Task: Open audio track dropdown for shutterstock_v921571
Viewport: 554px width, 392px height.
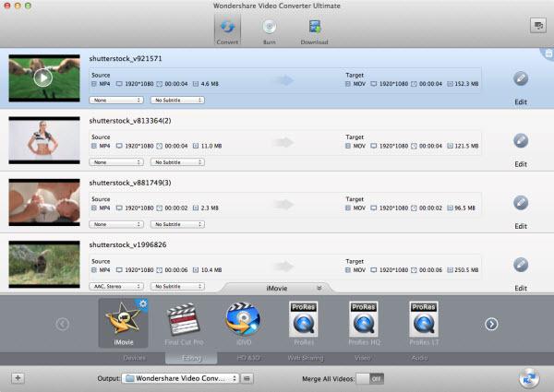Action: click(x=116, y=101)
